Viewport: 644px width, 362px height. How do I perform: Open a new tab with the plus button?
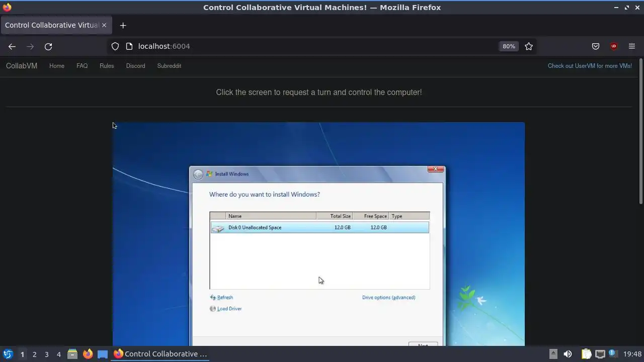123,25
